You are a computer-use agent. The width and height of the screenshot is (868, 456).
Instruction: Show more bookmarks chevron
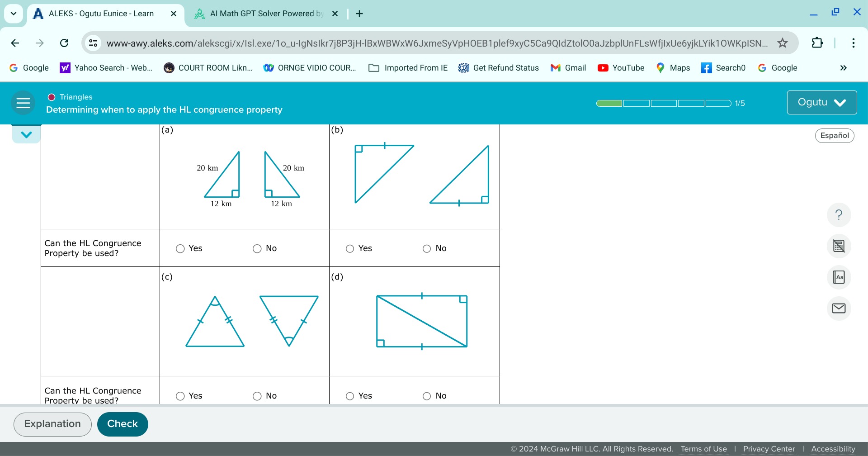843,68
